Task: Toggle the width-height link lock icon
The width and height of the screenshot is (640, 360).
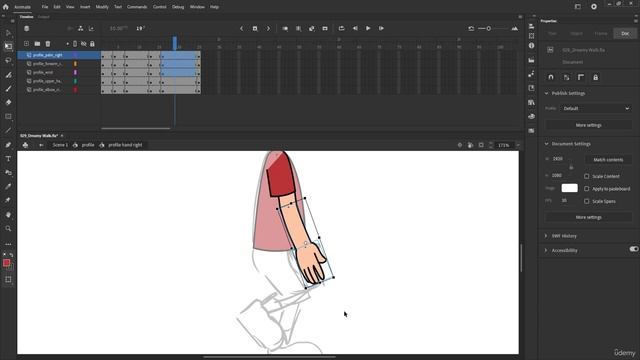Action: tap(571, 167)
